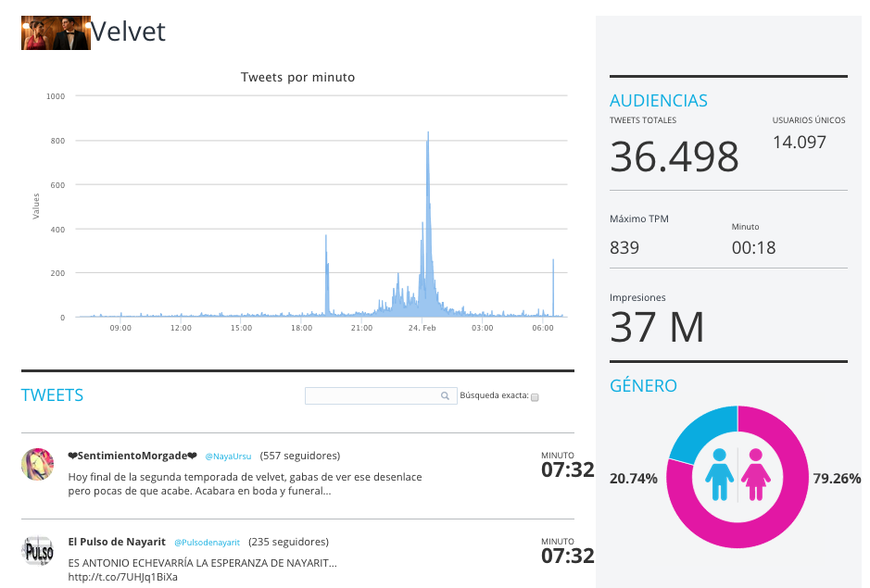Open El Pulso de Nayarit avatar logo
The width and height of the screenshot is (870, 588).
(38, 551)
